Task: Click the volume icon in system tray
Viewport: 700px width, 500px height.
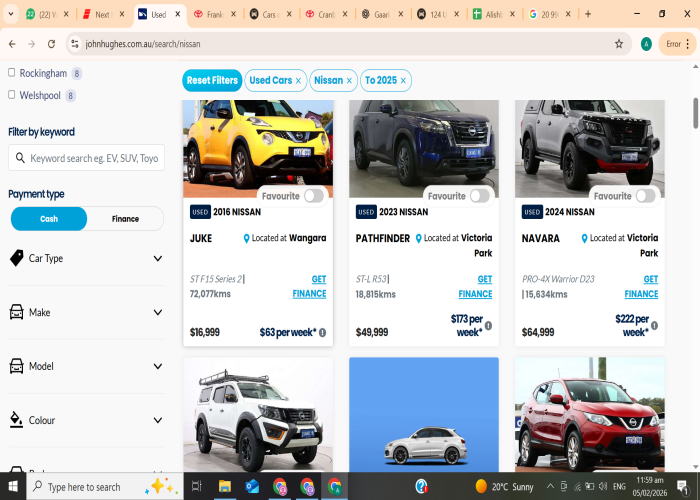Action: pos(603,486)
